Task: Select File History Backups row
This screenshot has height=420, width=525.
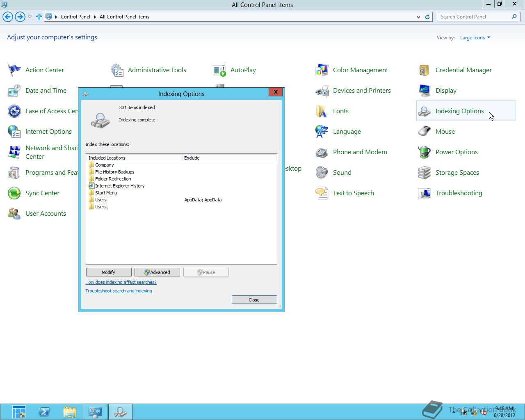Action: click(x=181, y=172)
